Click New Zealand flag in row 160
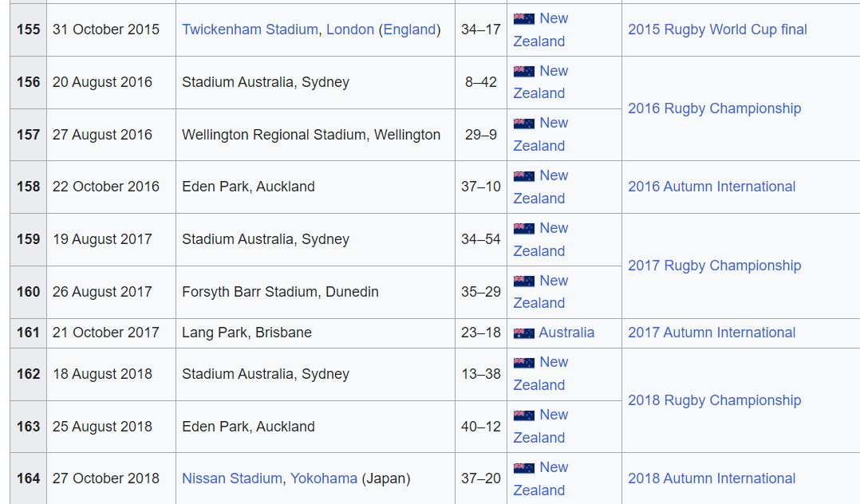The height and width of the screenshot is (504, 860). click(523, 282)
